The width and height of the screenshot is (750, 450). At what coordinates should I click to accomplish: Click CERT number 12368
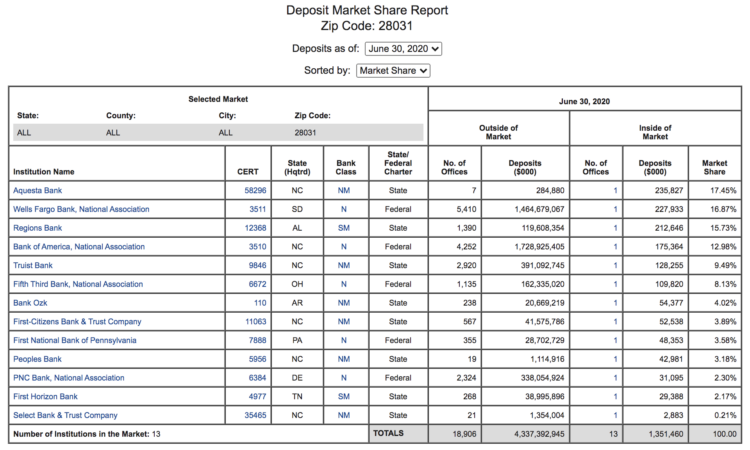coord(255,228)
